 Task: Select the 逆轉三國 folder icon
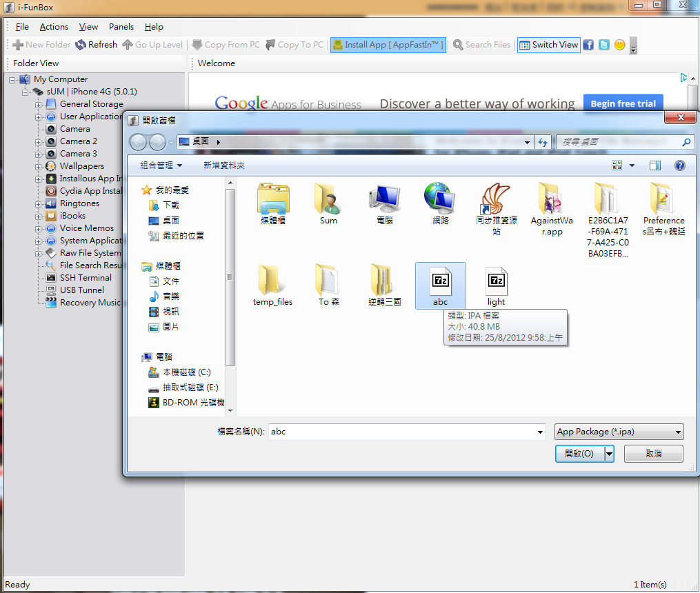click(384, 285)
